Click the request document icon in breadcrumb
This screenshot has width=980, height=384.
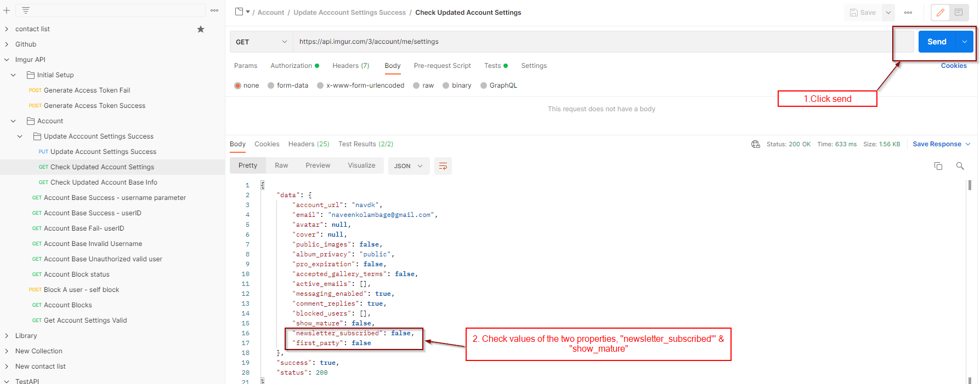tap(239, 12)
